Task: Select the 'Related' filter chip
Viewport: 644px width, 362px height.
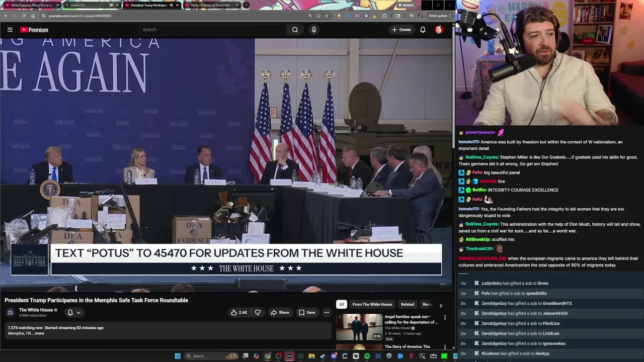Action: (x=408, y=304)
